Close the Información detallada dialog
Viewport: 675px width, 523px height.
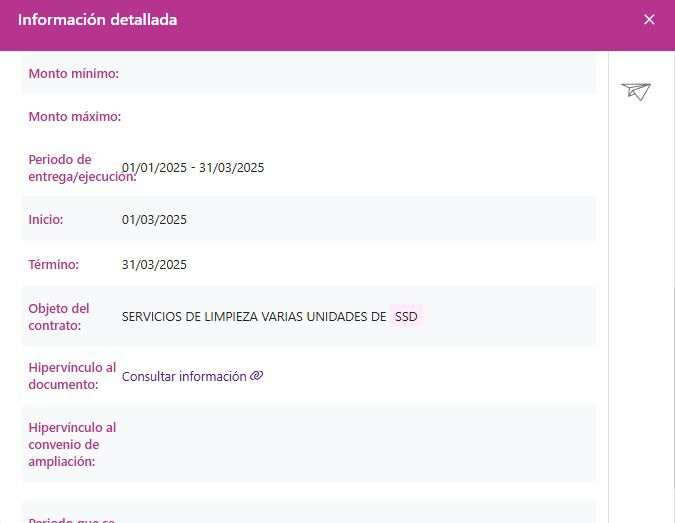[x=649, y=20]
